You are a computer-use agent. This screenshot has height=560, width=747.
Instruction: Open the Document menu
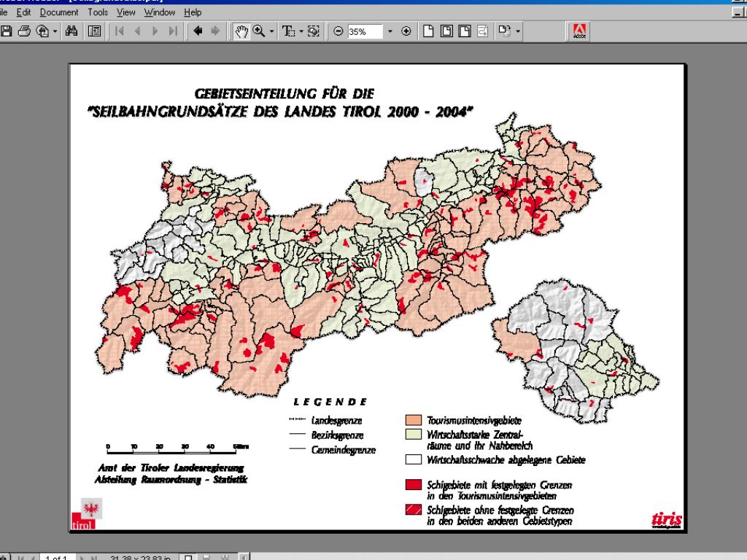pos(59,12)
